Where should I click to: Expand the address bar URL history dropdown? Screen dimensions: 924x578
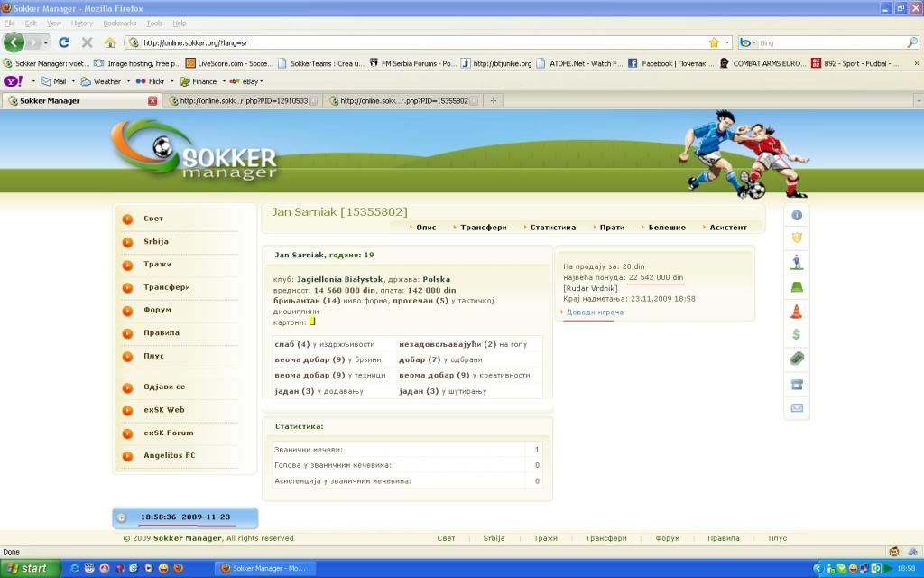click(x=727, y=42)
